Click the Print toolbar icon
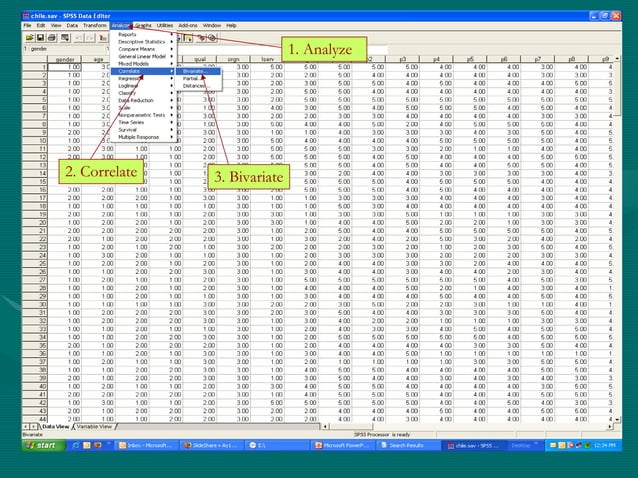Viewport: 638px width, 478px height. coord(52,38)
